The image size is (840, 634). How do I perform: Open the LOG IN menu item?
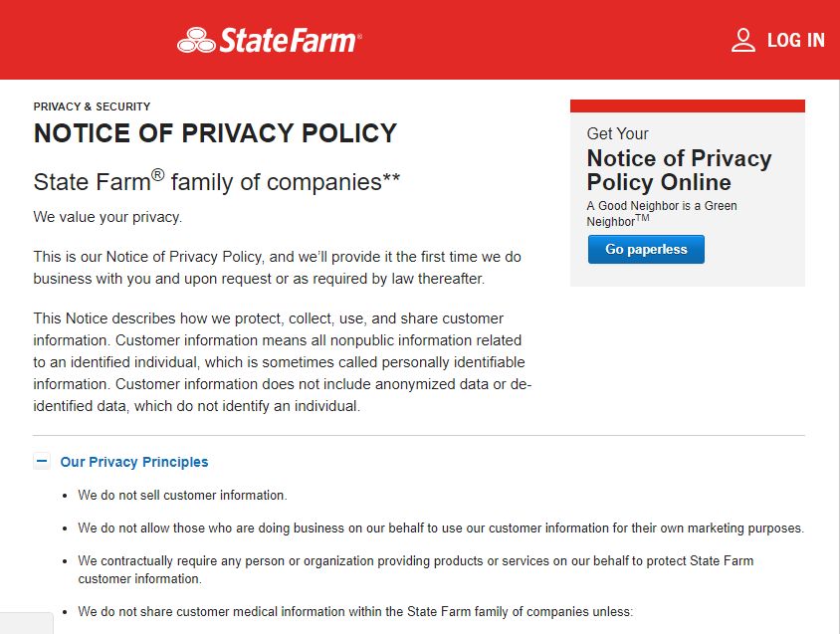tap(795, 40)
